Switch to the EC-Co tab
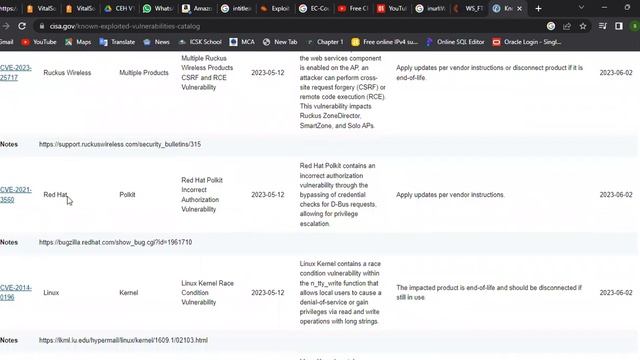 (x=314, y=8)
